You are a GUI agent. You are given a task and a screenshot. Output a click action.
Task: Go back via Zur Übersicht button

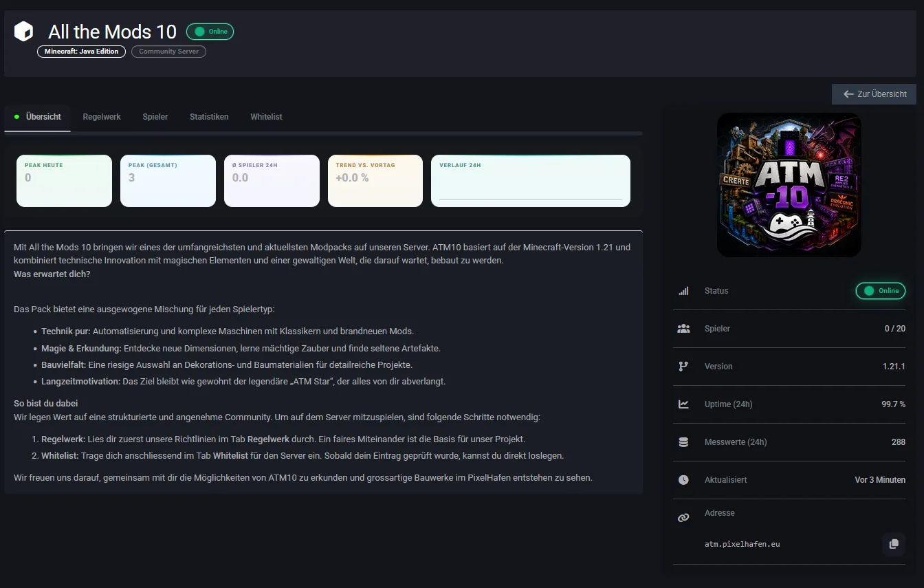click(x=874, y=94)
